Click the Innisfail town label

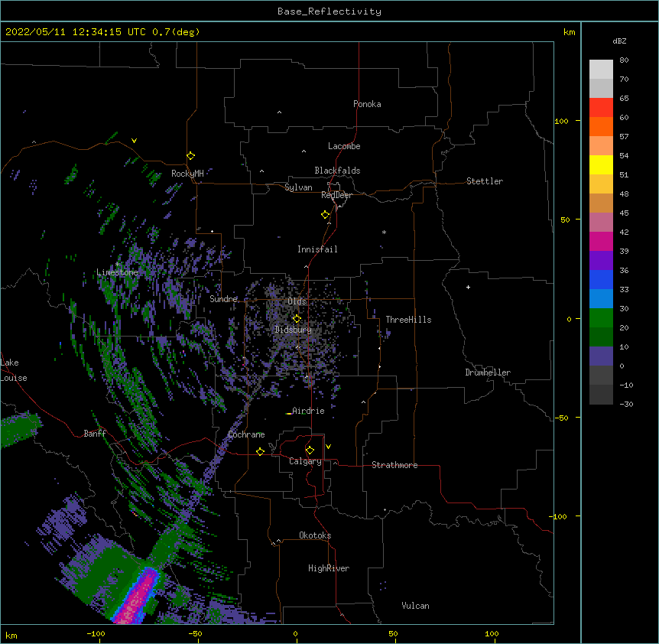317,249
